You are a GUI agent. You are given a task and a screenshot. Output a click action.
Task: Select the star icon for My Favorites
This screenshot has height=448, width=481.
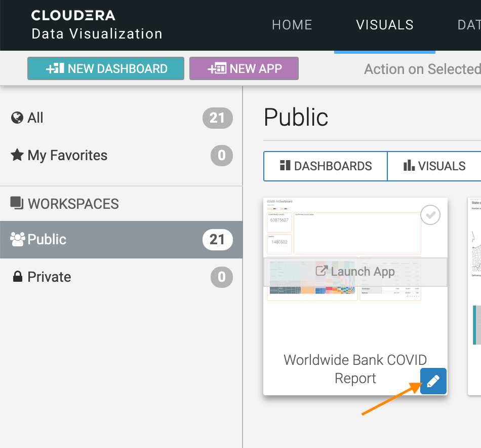click(x=16, y=155)
